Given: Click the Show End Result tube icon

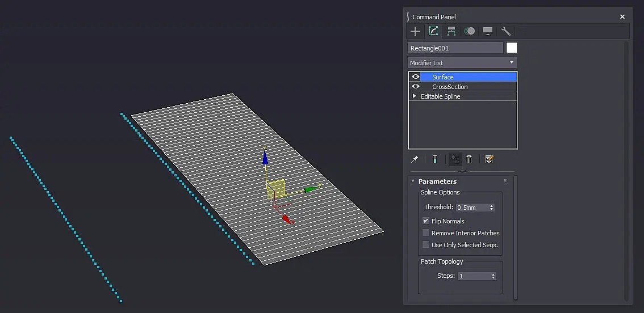Looking at the screenshot, I should point(435,159).
